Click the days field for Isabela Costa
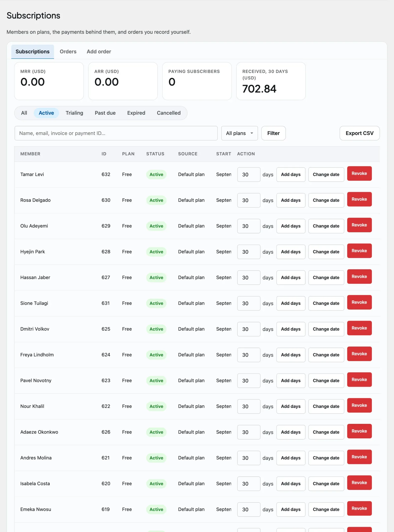Viewport: 394px width, 532px height. 249,484
